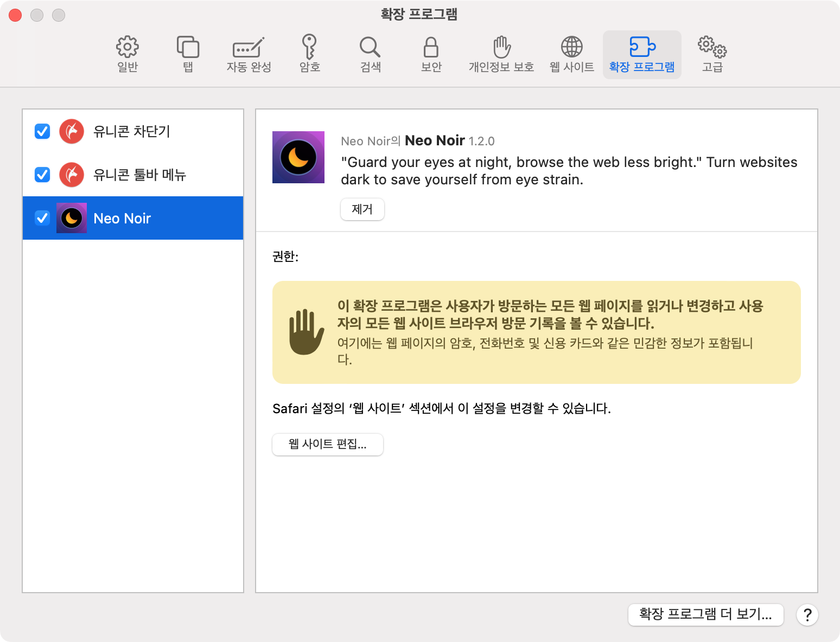
Task: Select the 유니콘 차단기 list row text
Action: click(132, 131)
